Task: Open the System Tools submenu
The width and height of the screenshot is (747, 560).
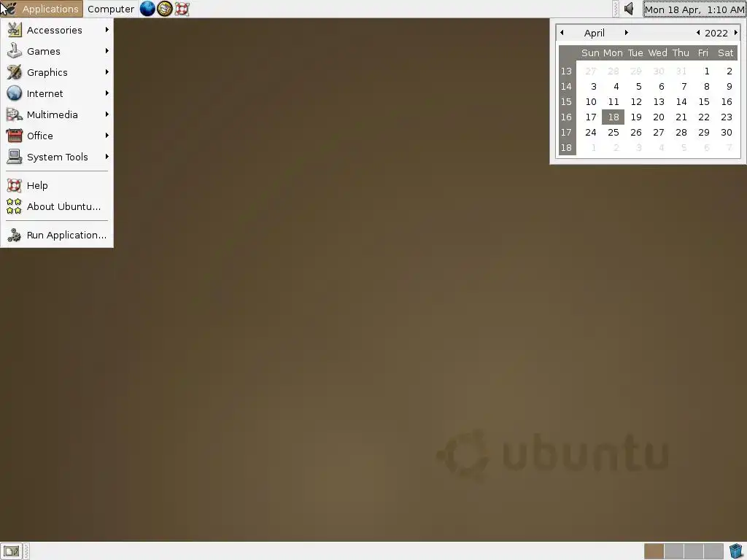Action: (x=57, y=157)
